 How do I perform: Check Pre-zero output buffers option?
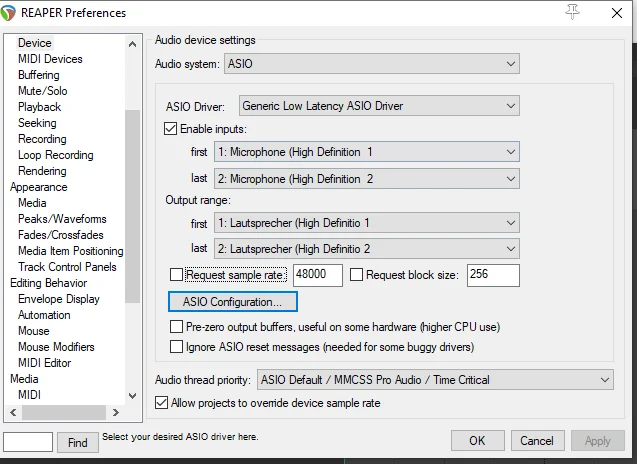pyautogui.click(x=177, y=327)
